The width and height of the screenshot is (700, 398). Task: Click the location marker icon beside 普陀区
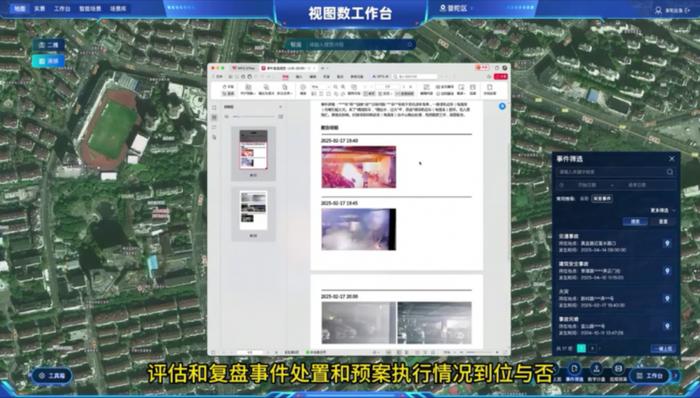443,8
